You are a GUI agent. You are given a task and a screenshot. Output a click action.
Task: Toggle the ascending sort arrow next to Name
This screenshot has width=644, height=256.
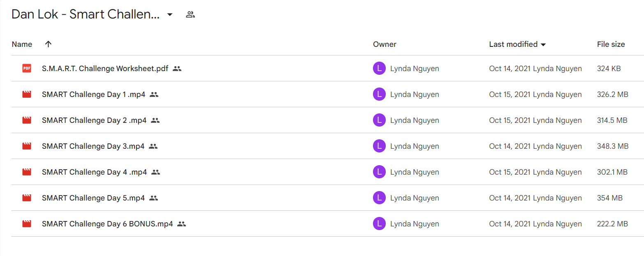tap(48, 44)
